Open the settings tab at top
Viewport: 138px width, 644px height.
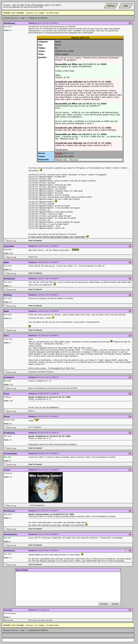111,6
